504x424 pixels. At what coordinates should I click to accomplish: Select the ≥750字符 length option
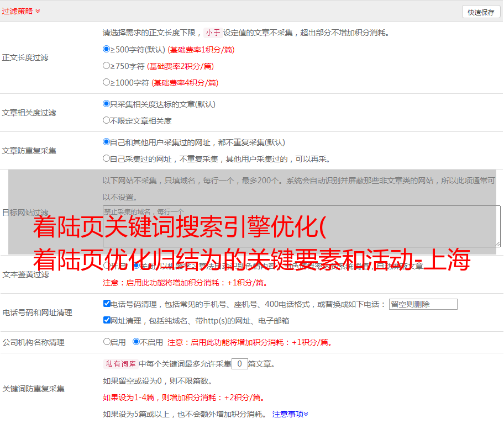click(107, 66)
